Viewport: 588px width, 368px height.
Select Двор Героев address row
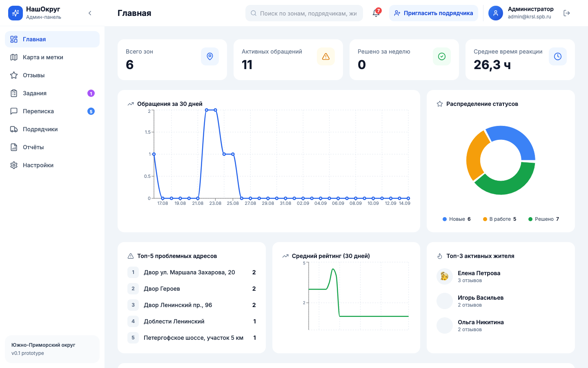(192, 289)
